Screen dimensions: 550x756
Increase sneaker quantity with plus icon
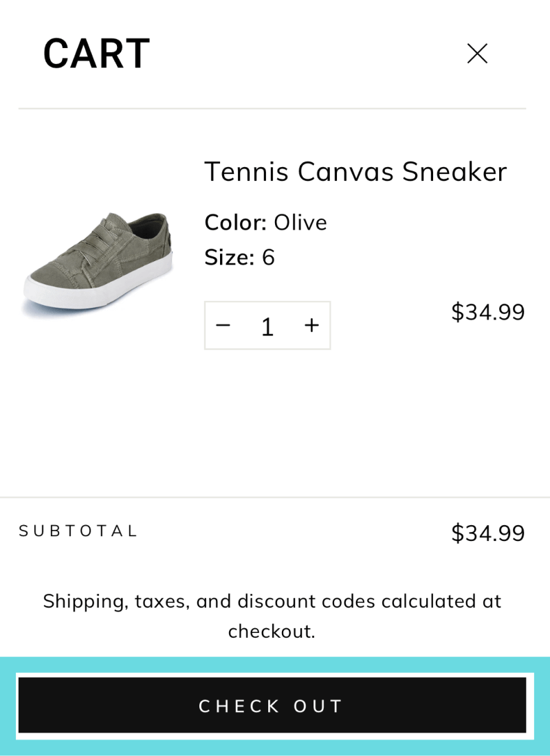click(x=311, y=325)
